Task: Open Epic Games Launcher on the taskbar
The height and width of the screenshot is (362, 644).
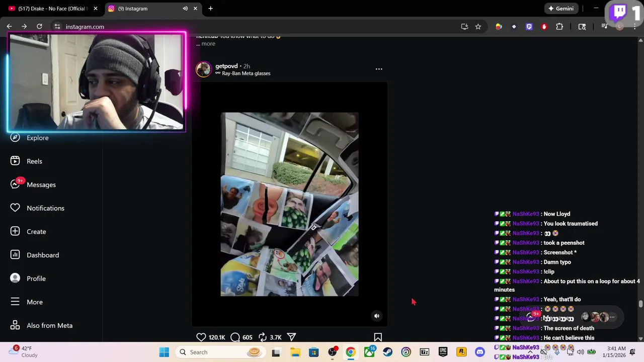Action: [443, 352]
